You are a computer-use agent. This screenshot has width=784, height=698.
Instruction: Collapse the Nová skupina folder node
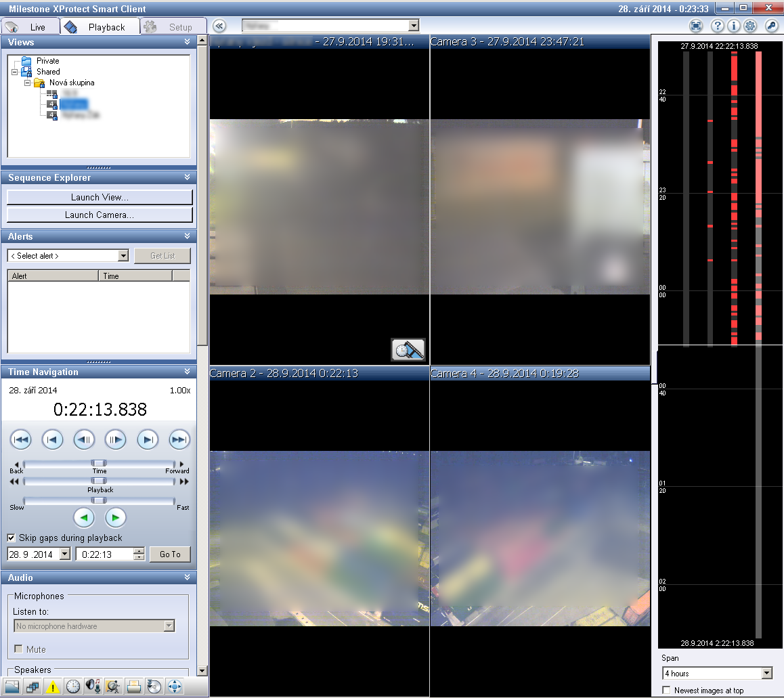[28, 83]
